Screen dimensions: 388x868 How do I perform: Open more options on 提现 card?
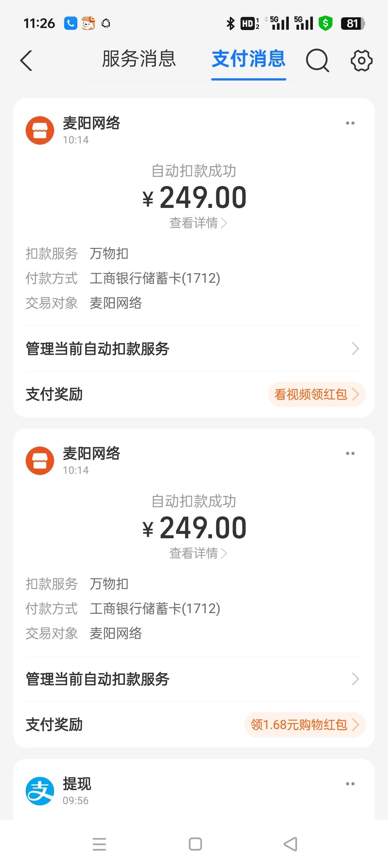[x=350, y=784]
